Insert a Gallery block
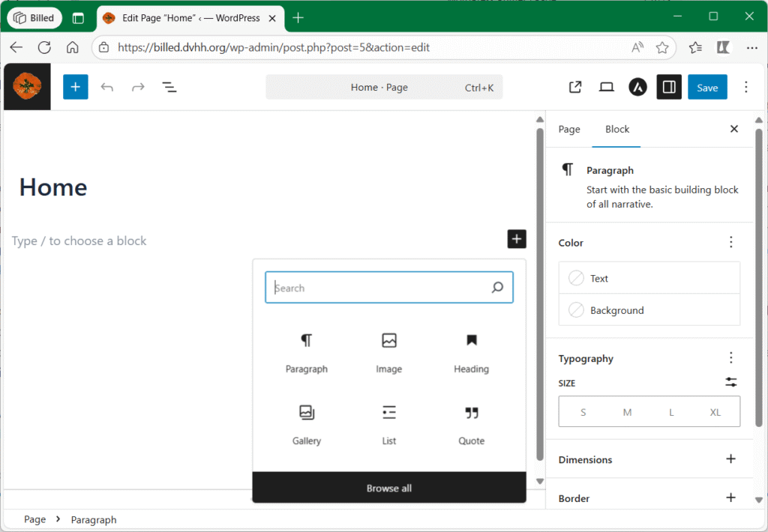 pos(307,424)
